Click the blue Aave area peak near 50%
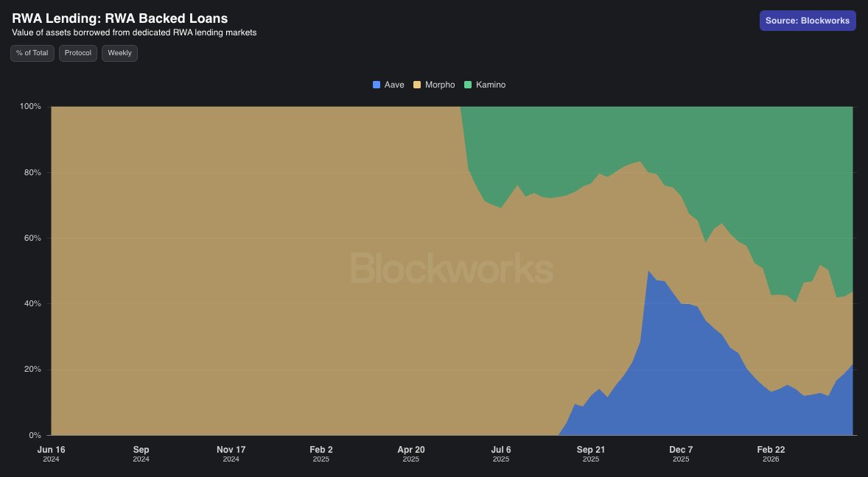The image size is (868, 477). (x=648, y=272)
